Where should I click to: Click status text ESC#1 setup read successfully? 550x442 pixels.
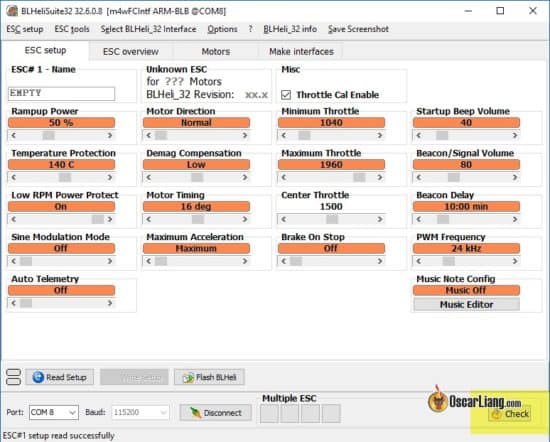(x=59, y=436)
